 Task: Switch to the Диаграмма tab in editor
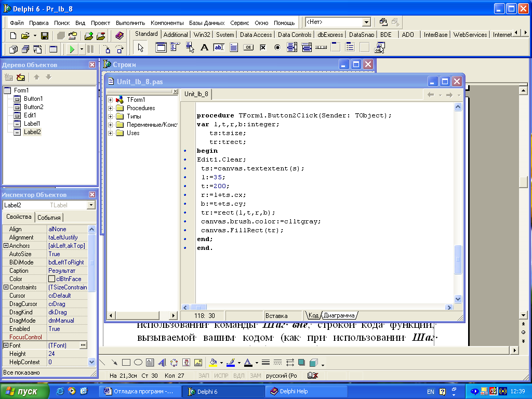pyautogui.click(x=339, y=315)
